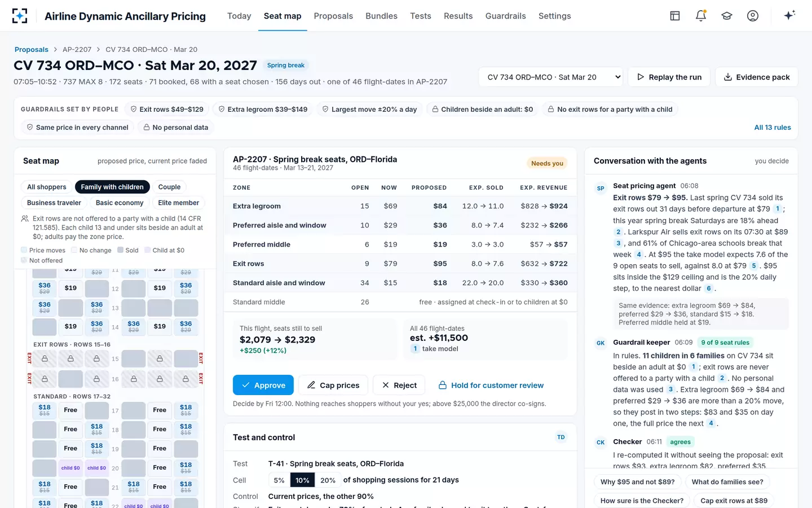This screenshot has height=508, width=812.
Task: Click the TD badge in Test and control
Action: [x=561, y=437]
